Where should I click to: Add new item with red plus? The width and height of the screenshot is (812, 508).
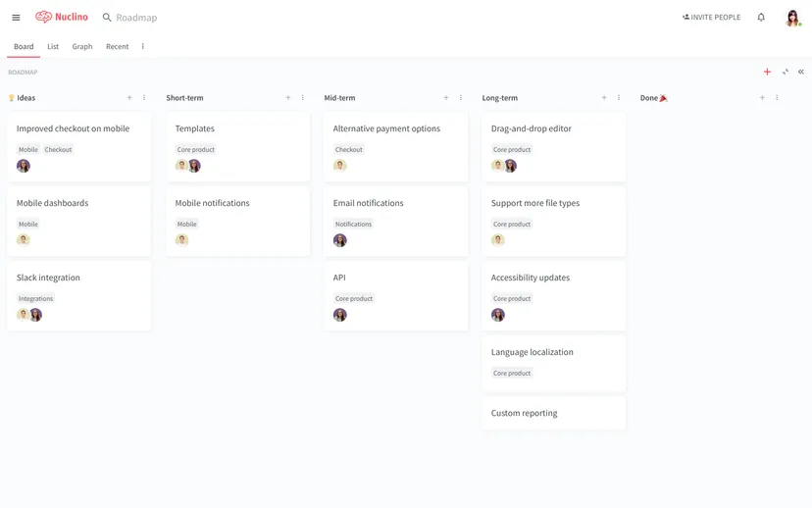[767, 72]
